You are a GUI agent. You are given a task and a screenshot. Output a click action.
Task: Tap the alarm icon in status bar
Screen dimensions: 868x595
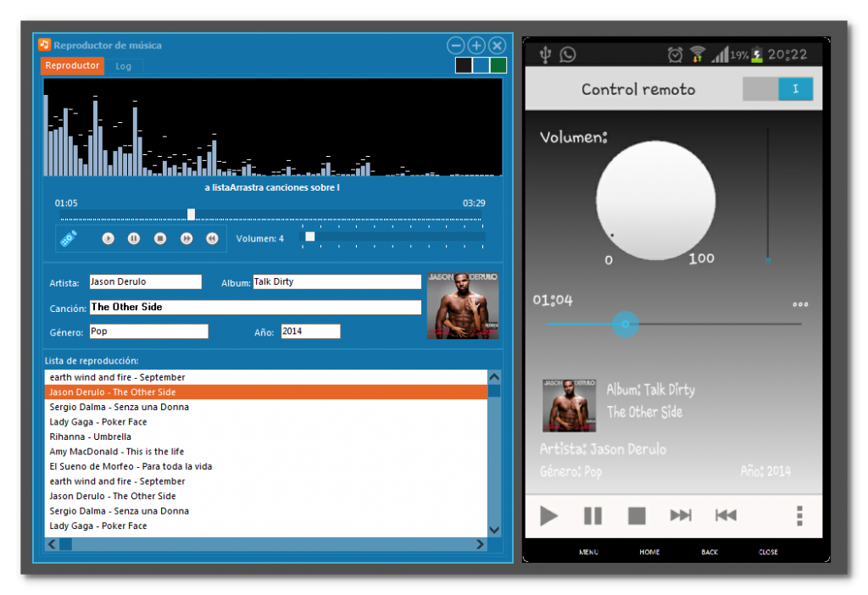click(675, 55)
